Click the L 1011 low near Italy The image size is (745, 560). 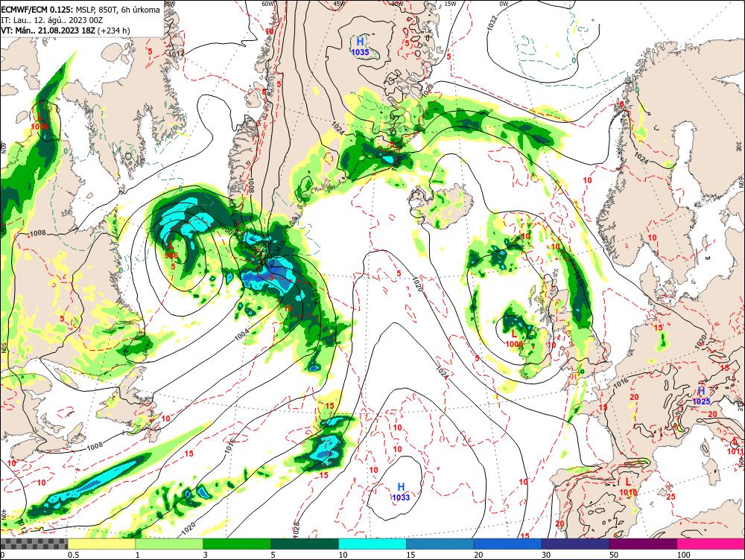coord(735,447)
